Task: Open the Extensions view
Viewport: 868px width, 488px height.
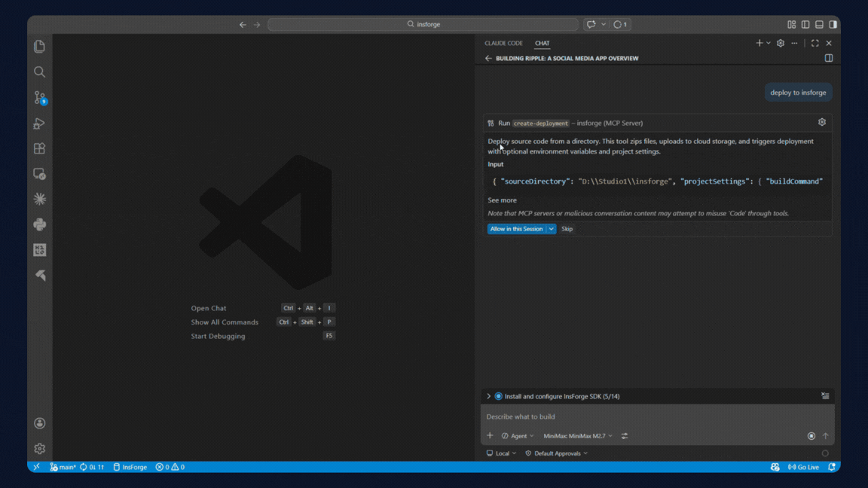Action: [x=39, y=149]
